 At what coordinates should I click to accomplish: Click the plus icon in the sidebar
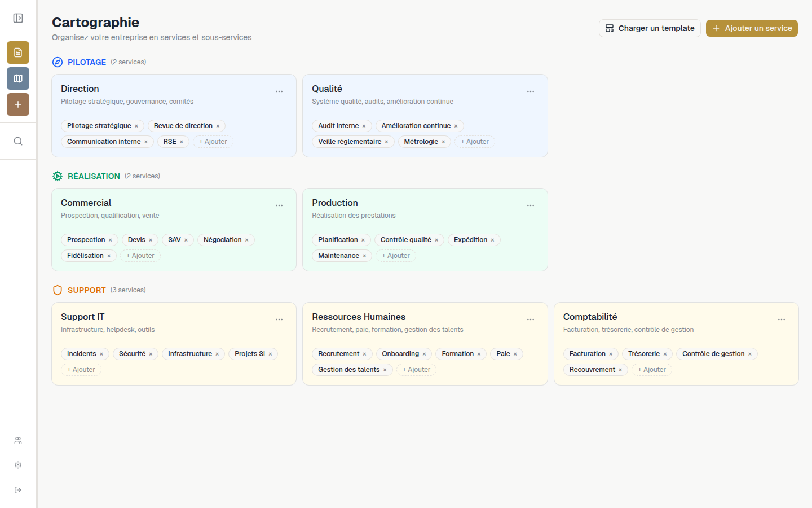(x=17, y=104)
